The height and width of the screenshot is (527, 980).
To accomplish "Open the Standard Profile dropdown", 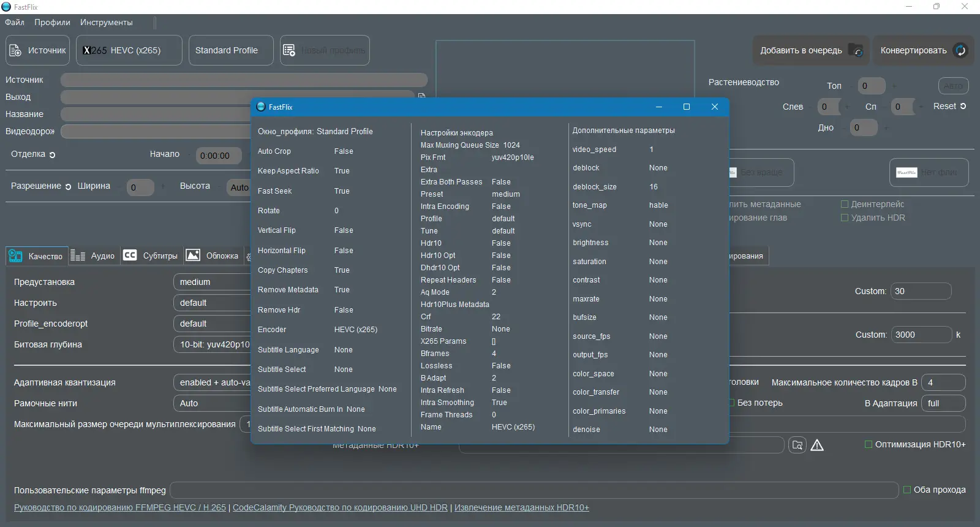I will [x=231, y=50].
